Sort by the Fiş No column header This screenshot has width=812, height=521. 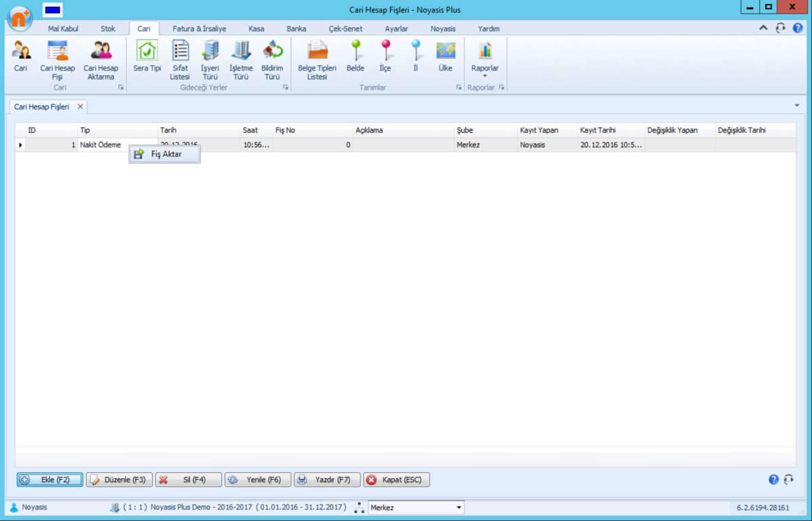312,130
